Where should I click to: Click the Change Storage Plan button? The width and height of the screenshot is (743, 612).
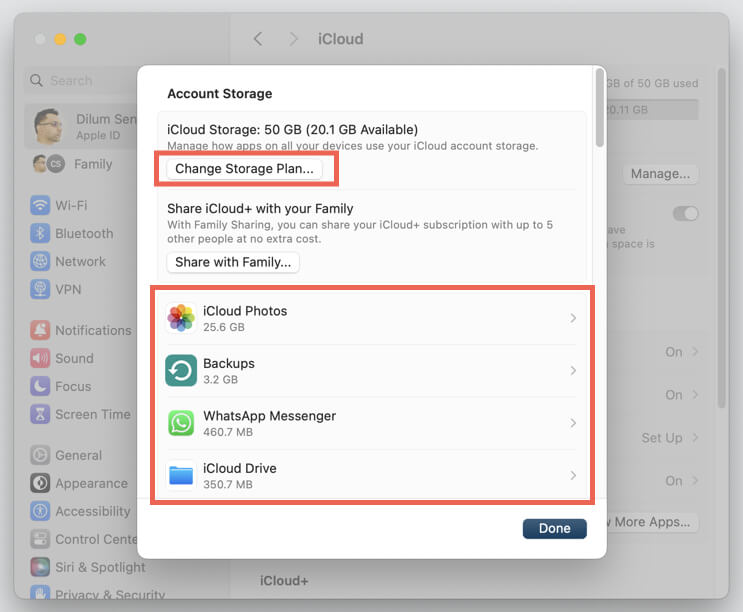click(x=245, y=169)
